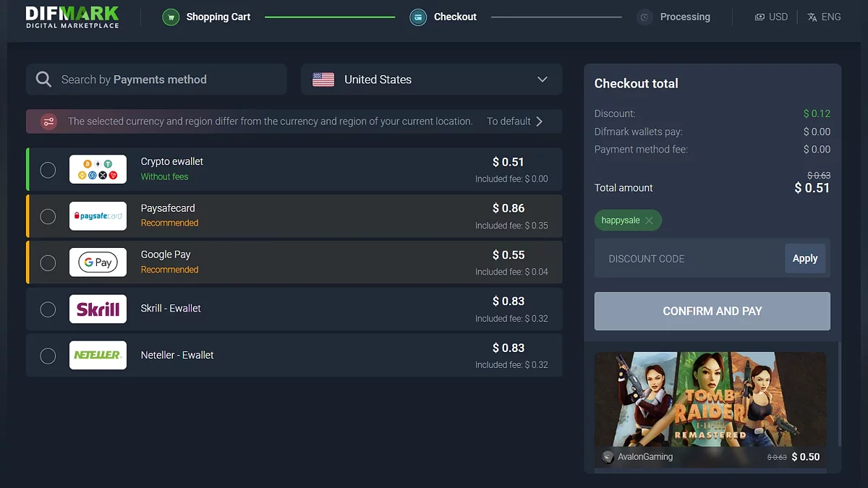Choose the Skrill - Ewallet radio button

[48, 309]
